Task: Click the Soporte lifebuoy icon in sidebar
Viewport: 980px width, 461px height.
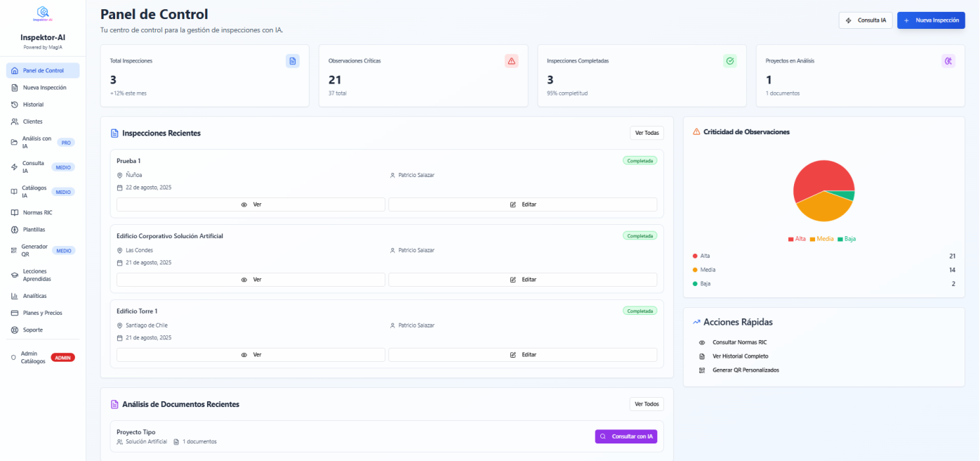Action: pos(15,330)
